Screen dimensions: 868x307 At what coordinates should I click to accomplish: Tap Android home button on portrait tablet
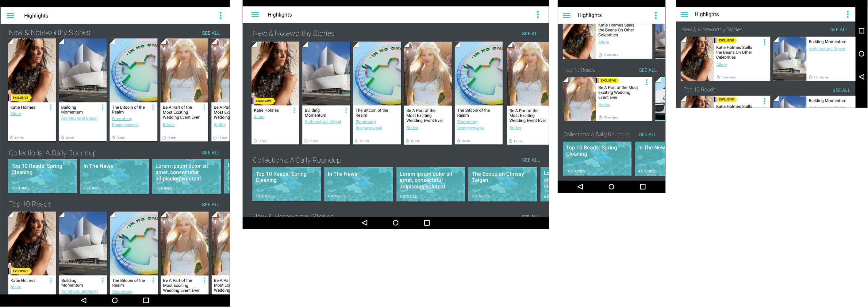pyautogui.click(x=115, y=300)
